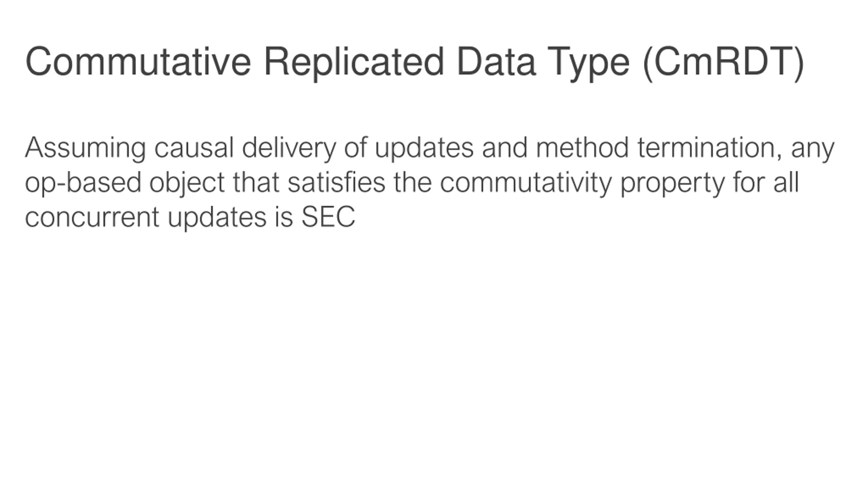This screenshot has height=488, width=868.
Task: Click the word "delivery" in the first line
Action: (289, 149)
